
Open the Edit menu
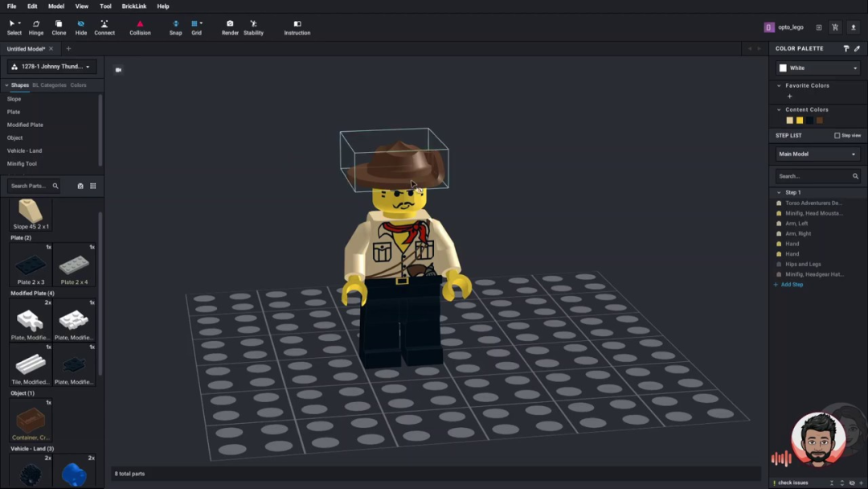coord(32,6)
